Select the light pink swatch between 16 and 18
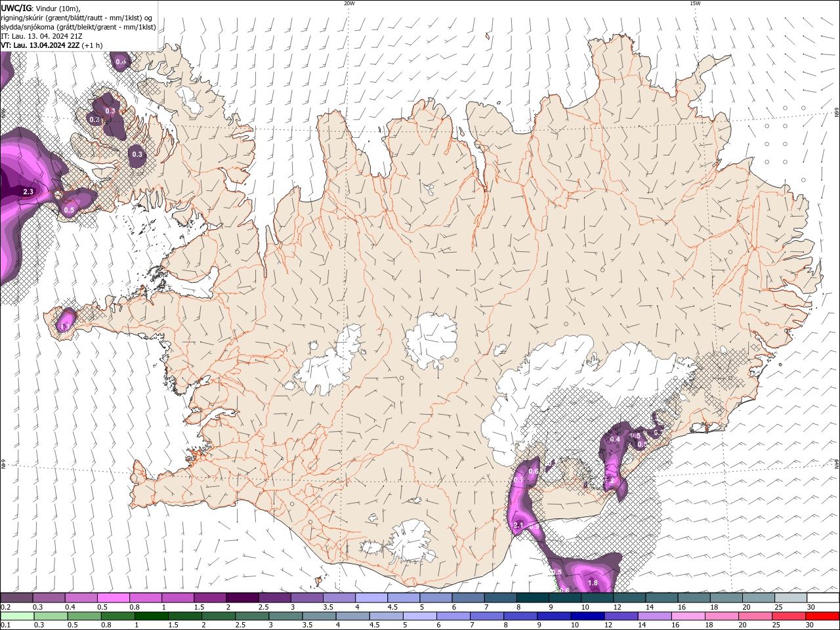This screenshot has height=630, width=840. click(x=687, y=616)
